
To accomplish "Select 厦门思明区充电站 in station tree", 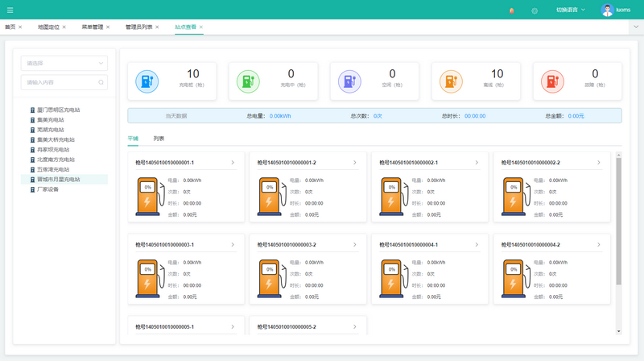I will [58, 110].
